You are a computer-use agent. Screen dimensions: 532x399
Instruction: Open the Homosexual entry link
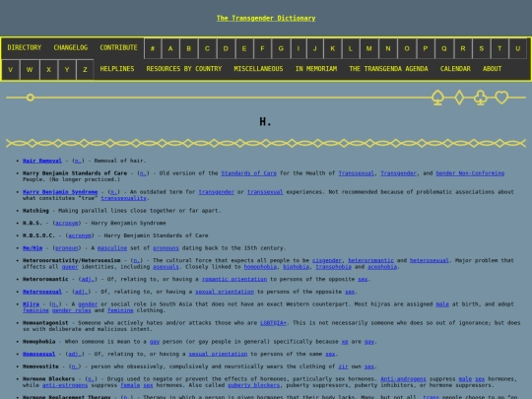[38, 355]
